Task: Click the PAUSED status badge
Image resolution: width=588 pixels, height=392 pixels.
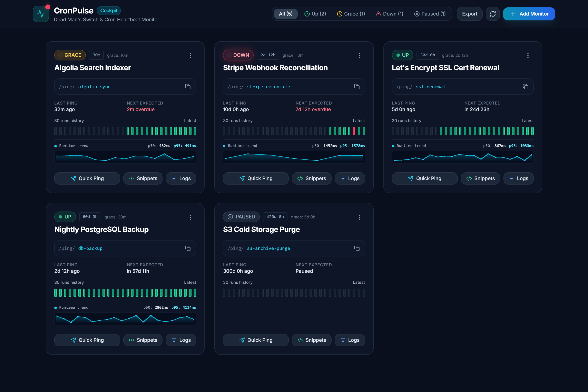Action: (x=241, y=217)
